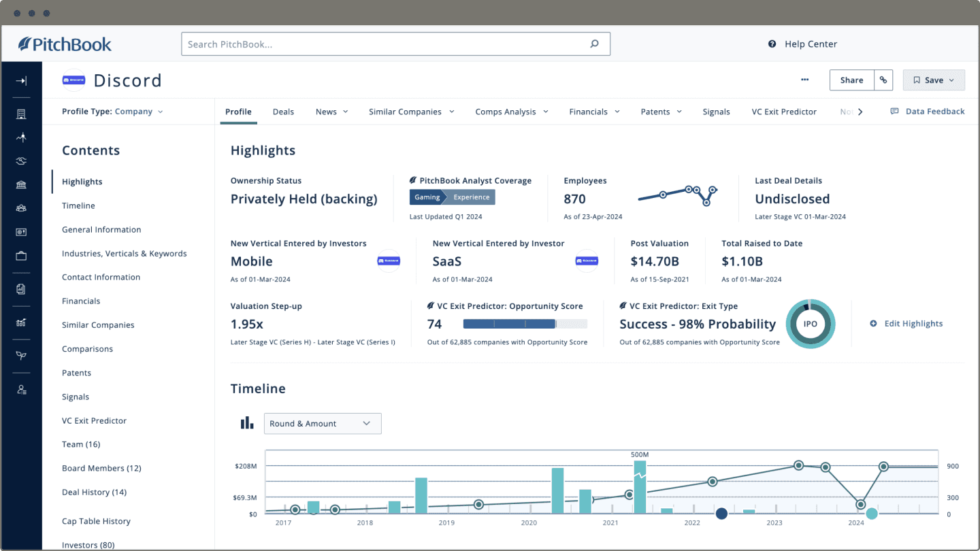The height and width of the screenshot is (551, 980).
Task: Click the copy link icon beside Share
Action: coord(883,80)
